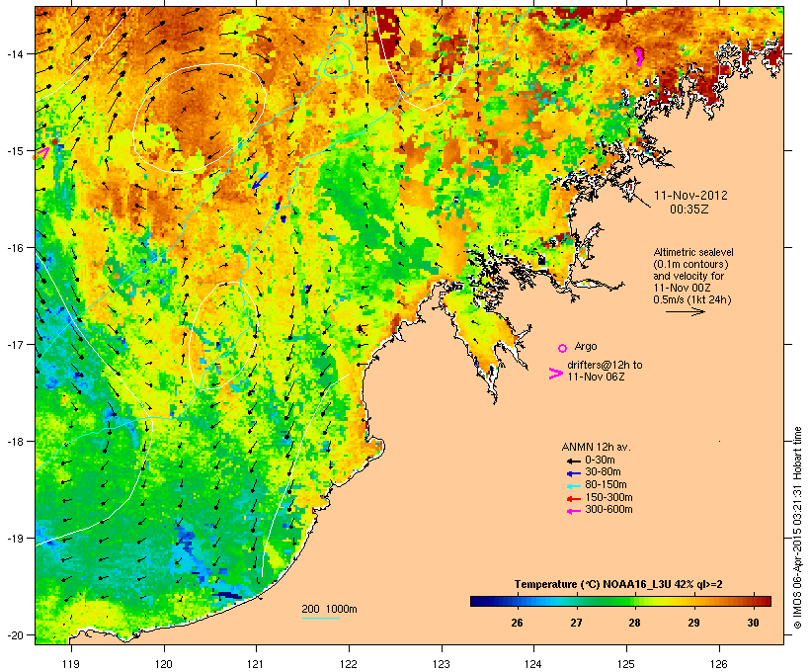810x672 pixels.
Task: Click the longitude axis label 123
Action: (442, 664)
